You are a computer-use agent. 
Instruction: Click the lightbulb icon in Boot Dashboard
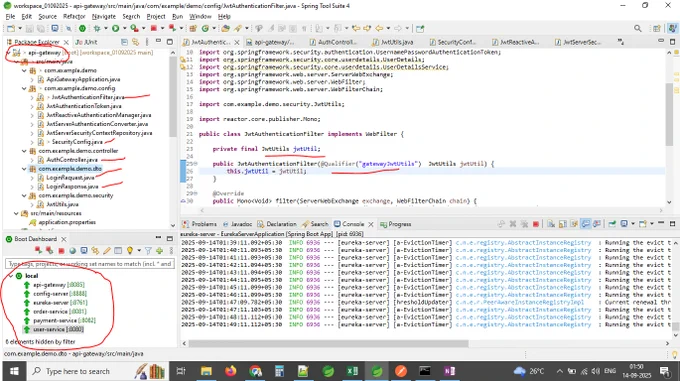click(129, 251)
